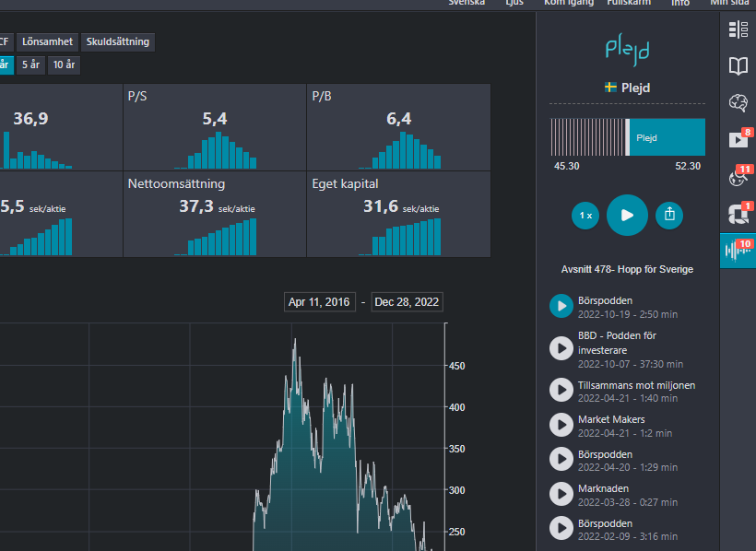Click the Avsnitt 478- Hopp för Sverige title
This screenshot has height=551, width=756.
[x=627, y=269]
